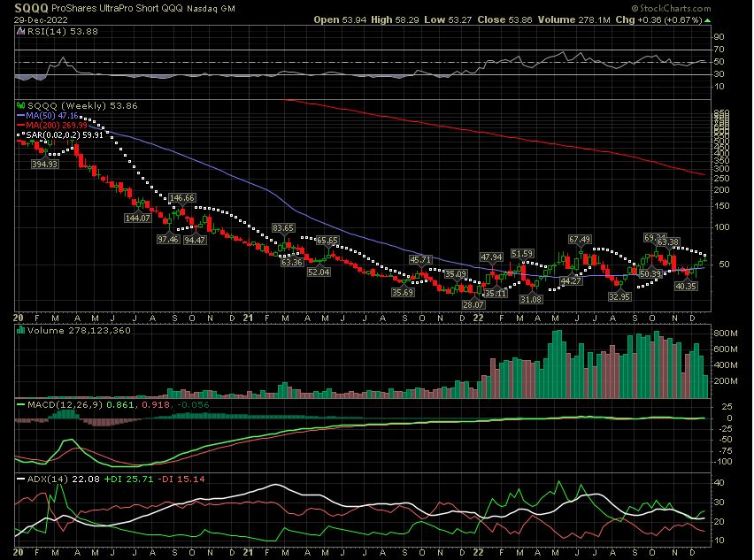Screen dimensions: 754x560
Task: Click the 40.35 price annotation
Action: click(x=686, y=286)
